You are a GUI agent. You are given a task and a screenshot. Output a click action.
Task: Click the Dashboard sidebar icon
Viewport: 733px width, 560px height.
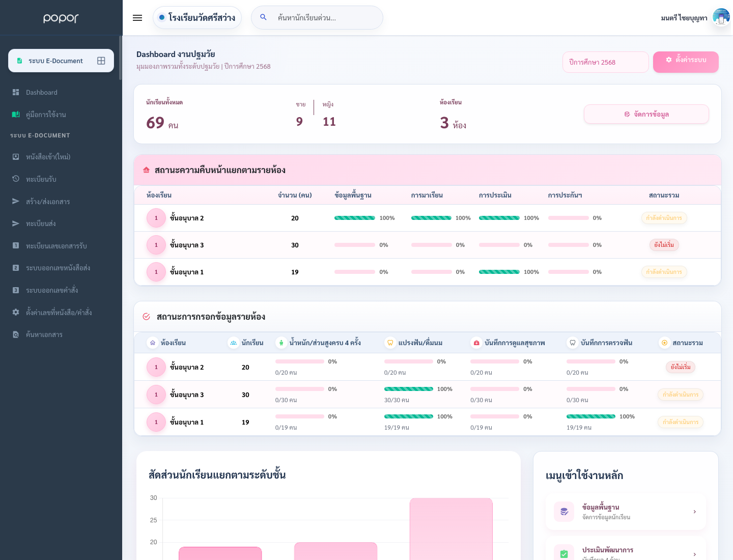[16, 92]
